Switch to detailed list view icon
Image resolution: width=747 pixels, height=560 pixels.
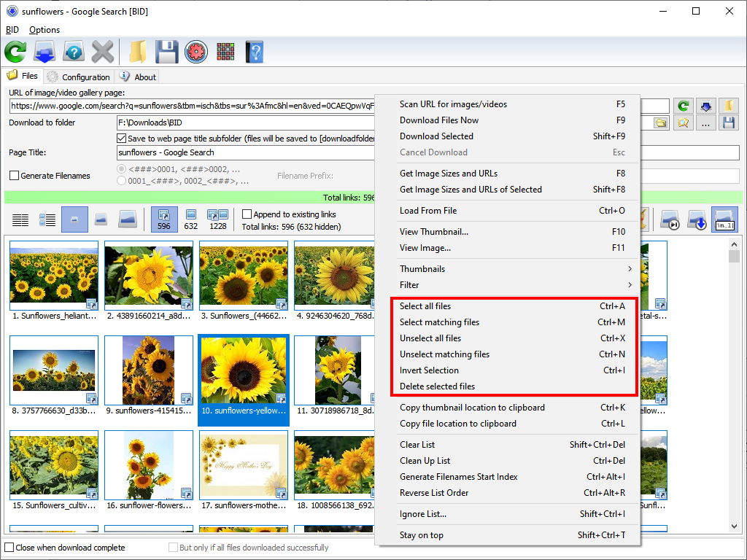[x=47, y=219]
